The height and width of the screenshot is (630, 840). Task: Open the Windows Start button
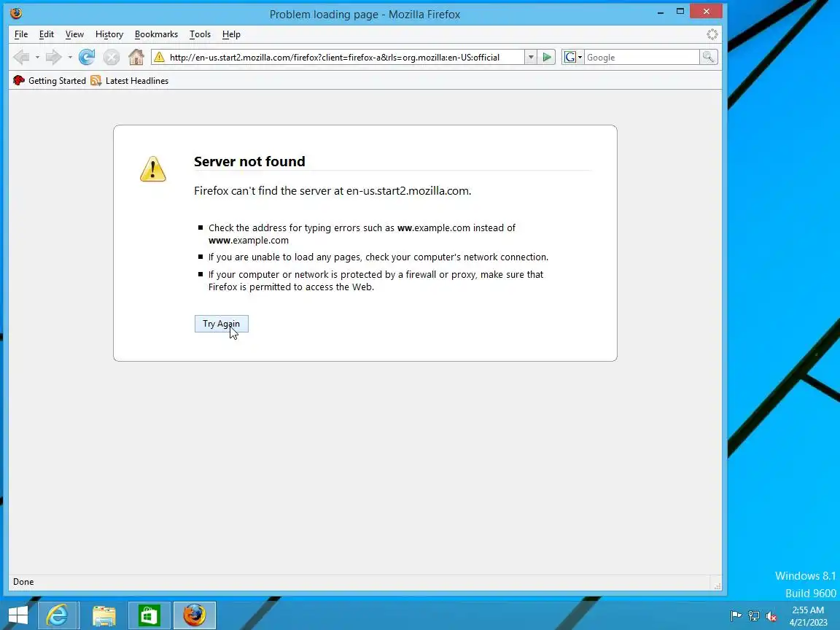click(17, 615)
